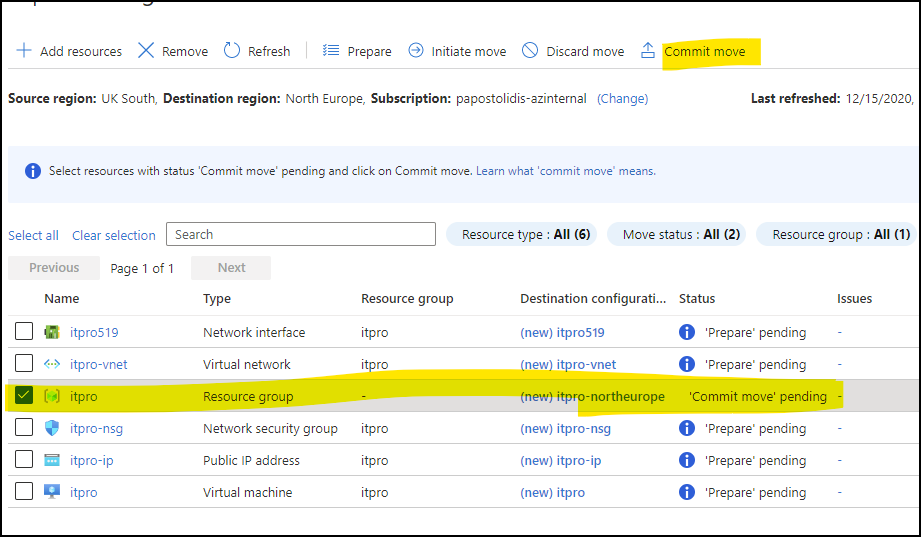Click the Initiate move arrow icon
This screenshot has height=537, width=921.
416,51
